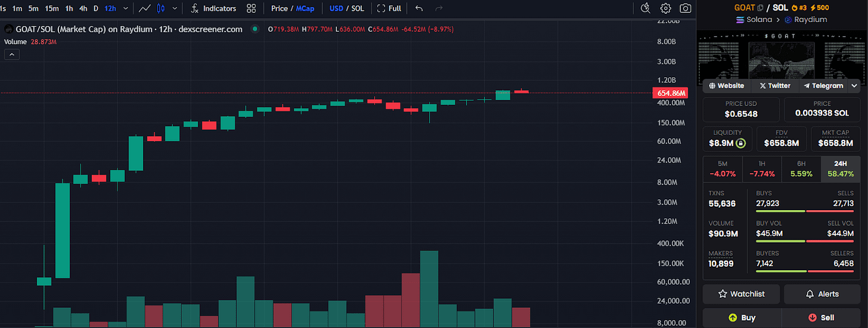
Task: Open the multi-chart layout grid icon
Action: (252, 8)
